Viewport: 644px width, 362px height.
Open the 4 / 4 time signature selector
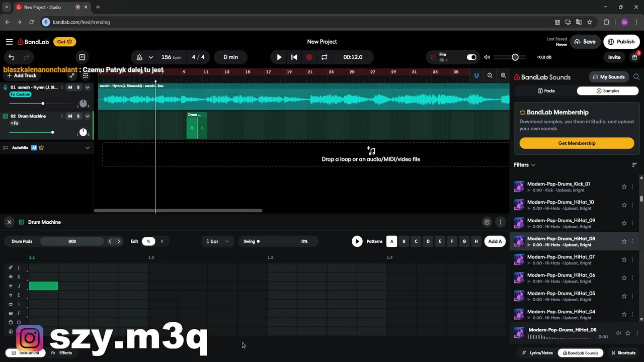tap(198, 57)
